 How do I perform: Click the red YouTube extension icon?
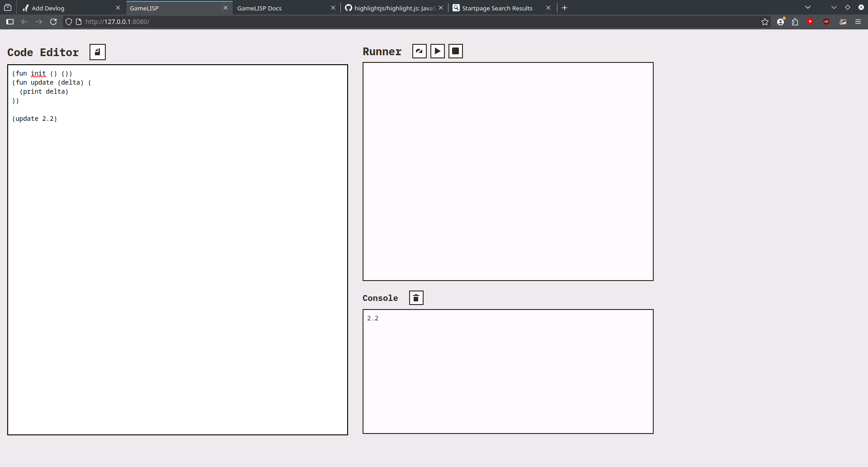click(x=810, y=22)
